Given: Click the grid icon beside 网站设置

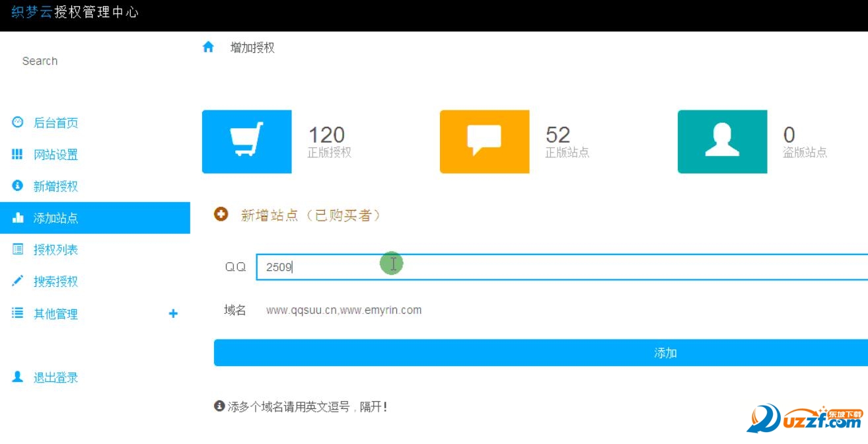Looking at the screenshot, I should pos(18,154).
